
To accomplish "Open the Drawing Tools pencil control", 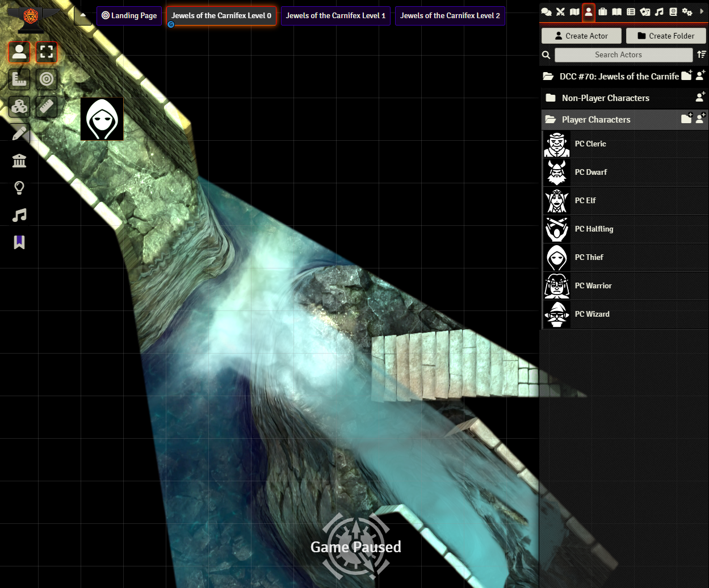I will pos(19,135).
